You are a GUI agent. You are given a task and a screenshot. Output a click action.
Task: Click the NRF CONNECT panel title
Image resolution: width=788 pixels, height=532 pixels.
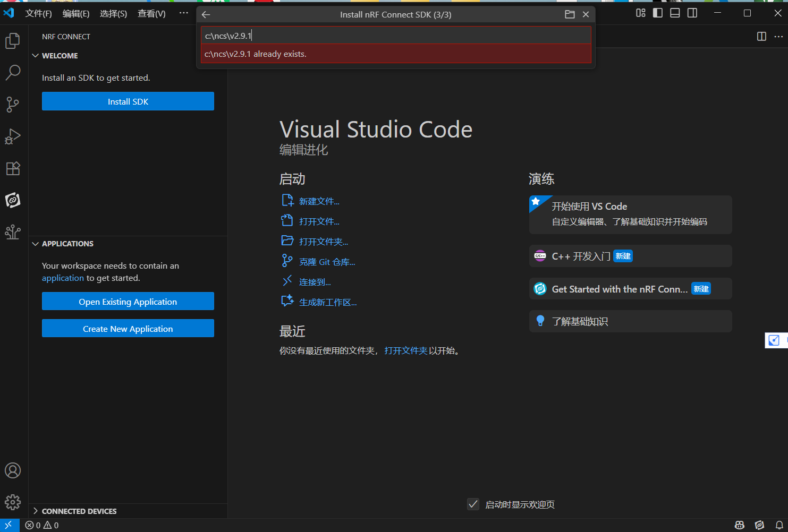[x=66, y=37]
